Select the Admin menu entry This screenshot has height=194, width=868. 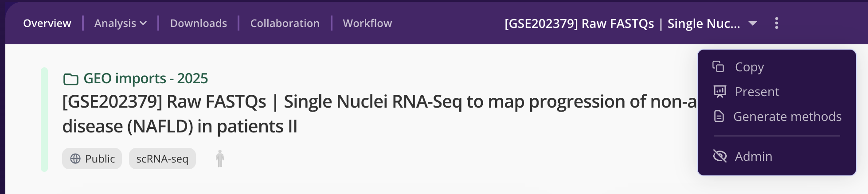click(753, 156)
